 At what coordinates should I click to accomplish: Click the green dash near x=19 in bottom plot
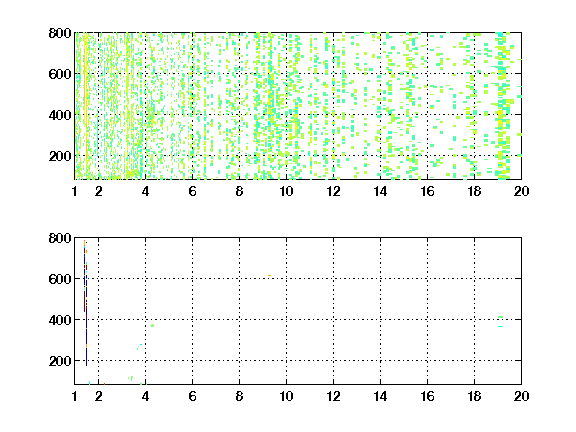[500, 317]
